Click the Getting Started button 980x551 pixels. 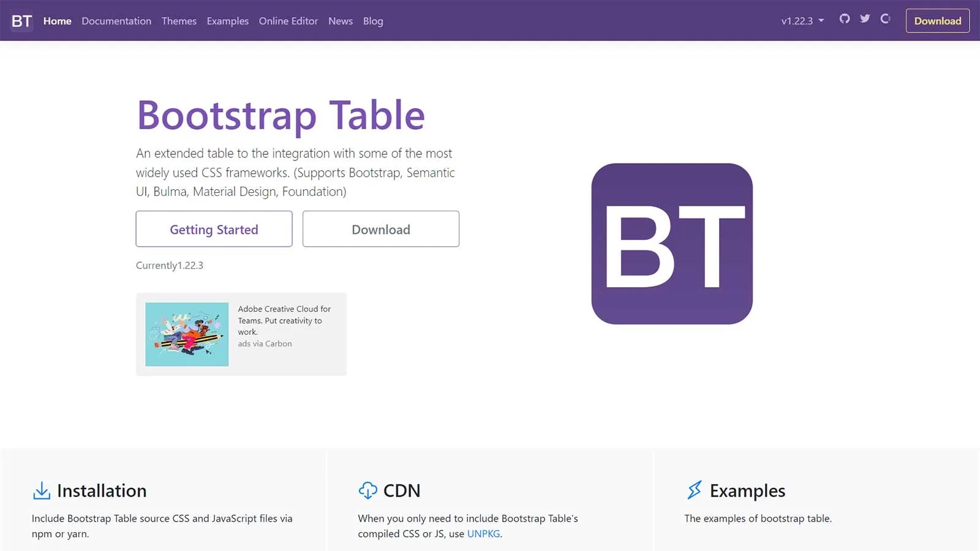click(x=214, y=229)
